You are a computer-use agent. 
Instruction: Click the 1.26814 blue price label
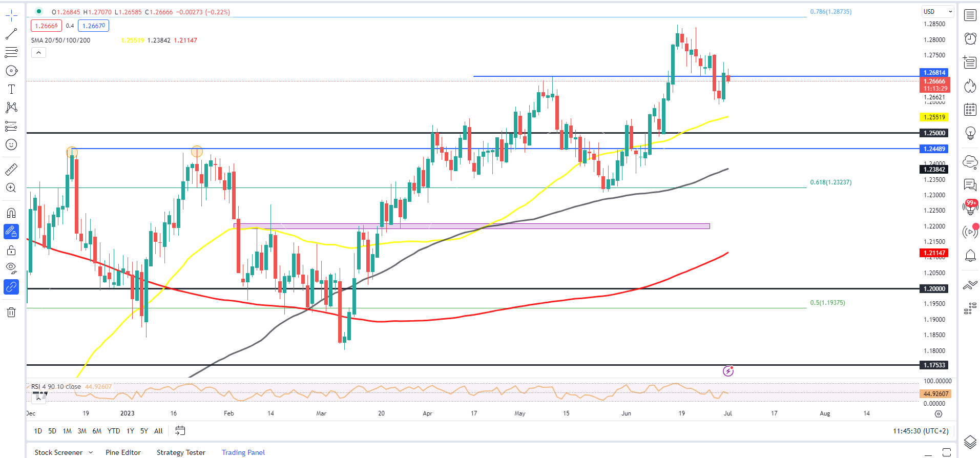934,73
